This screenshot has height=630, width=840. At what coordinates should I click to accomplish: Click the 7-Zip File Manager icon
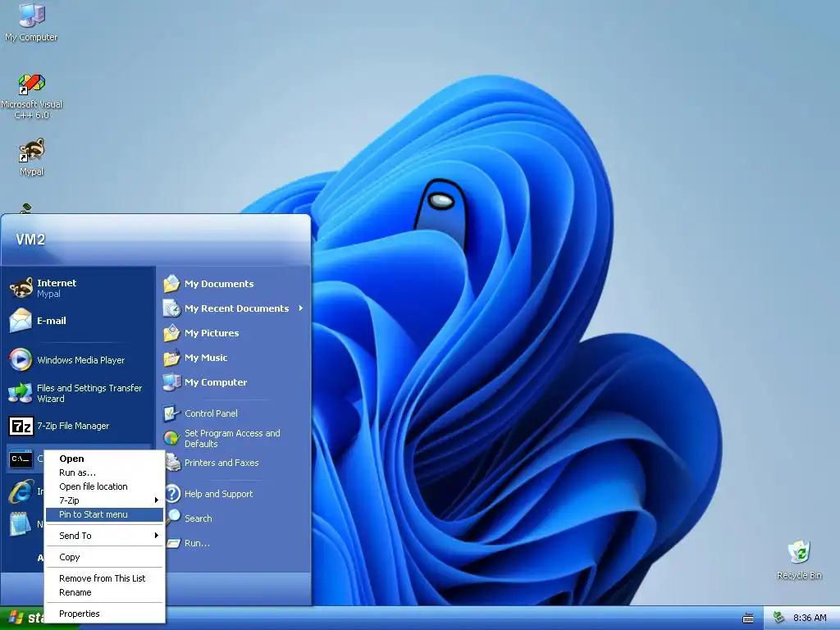[21, 426]
